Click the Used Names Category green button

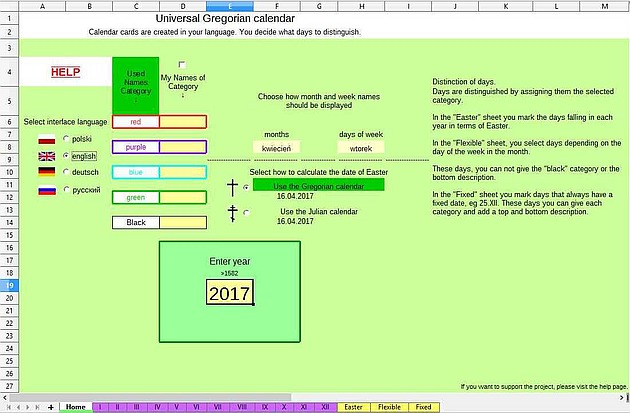coord(135,84)
